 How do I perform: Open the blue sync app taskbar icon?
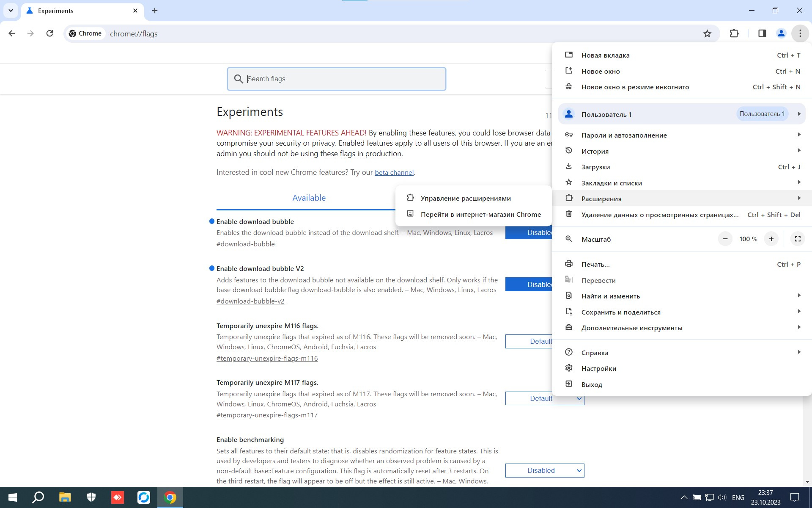click(x=144, y=497)
